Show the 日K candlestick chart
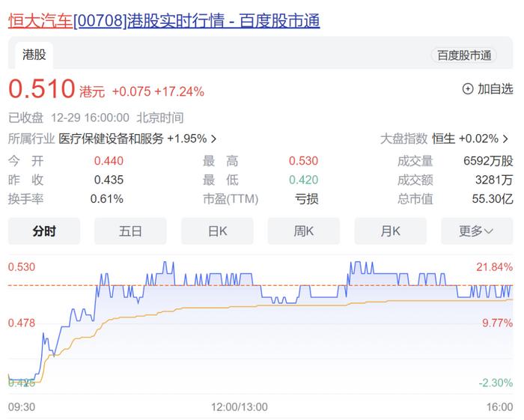Image resolution: width=524 pixels, height=420 pixels. pyautogui.click(x=217, y=231)
